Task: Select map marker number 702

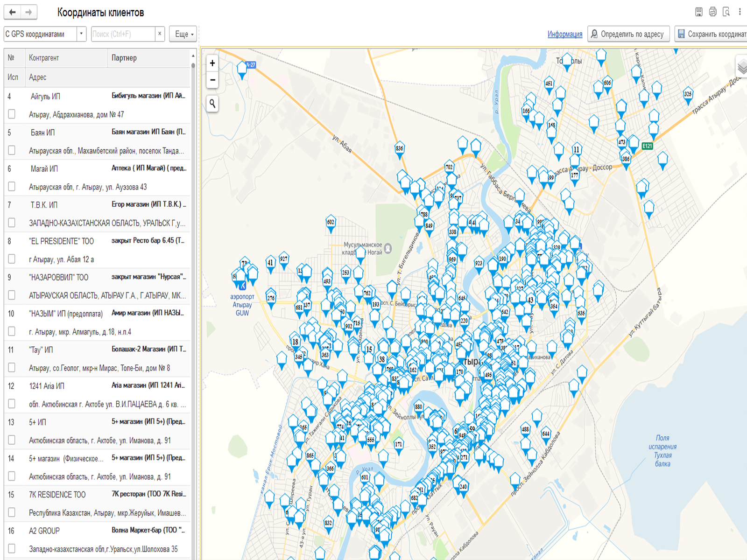Action: click(449, 168)
